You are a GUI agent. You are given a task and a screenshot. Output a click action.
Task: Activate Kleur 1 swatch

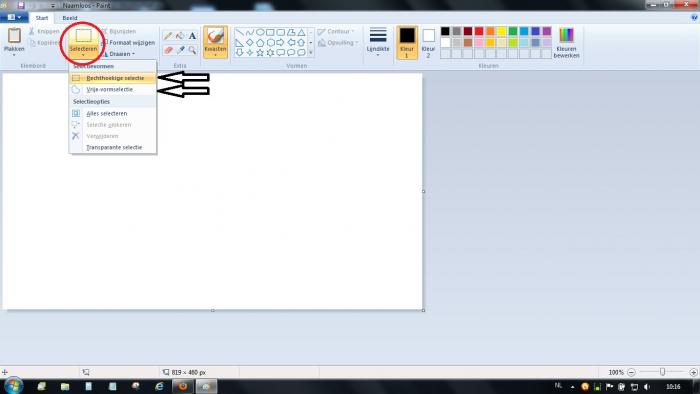(x=407, y=42)
